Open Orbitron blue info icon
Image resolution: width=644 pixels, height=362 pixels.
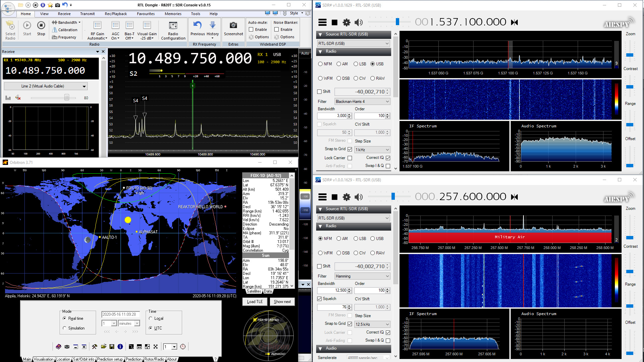pyautogui.click(x=120, y=347)
